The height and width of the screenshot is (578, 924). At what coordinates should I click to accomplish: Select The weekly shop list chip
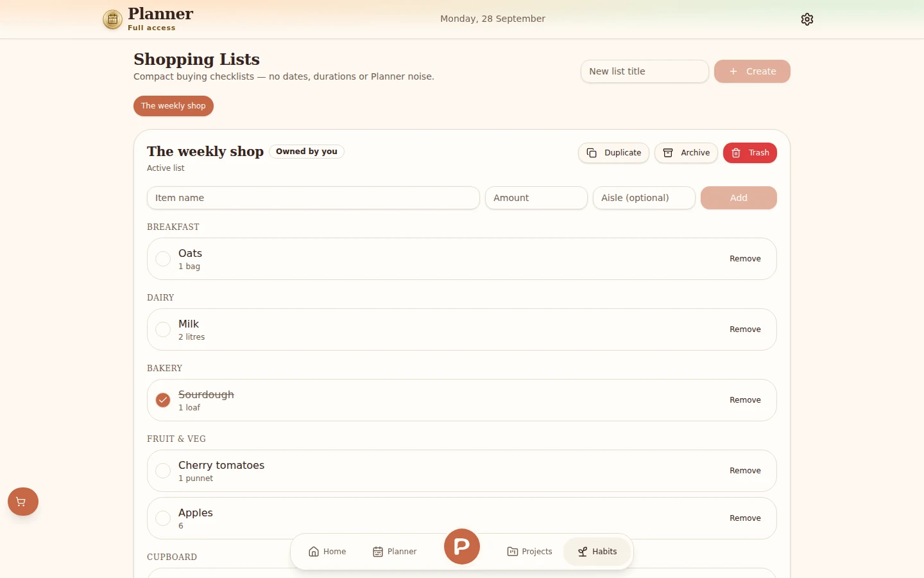coord(173,106)
